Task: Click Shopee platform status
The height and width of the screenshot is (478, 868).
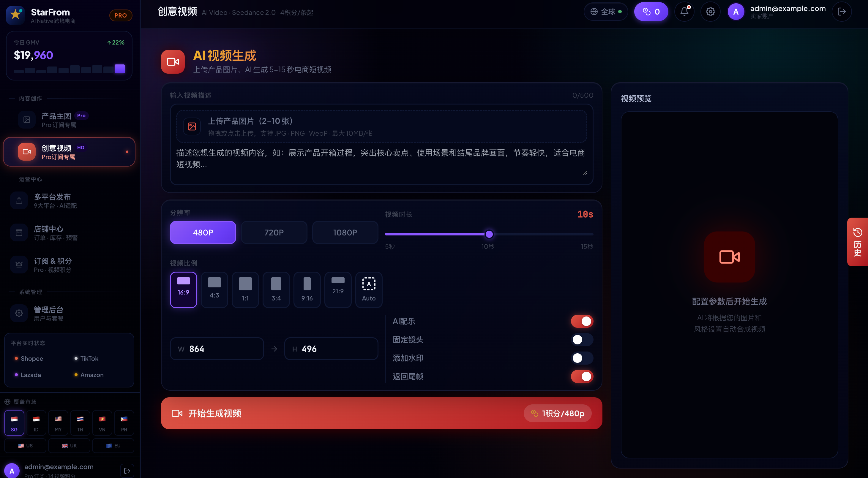Action: pyautogui.click(x=29, y=358)
